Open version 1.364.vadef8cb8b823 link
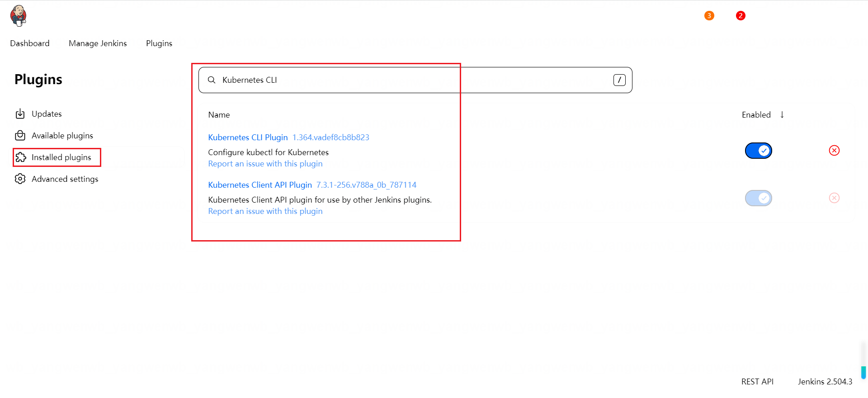The image size is (868, 398). tap(331, 137)
